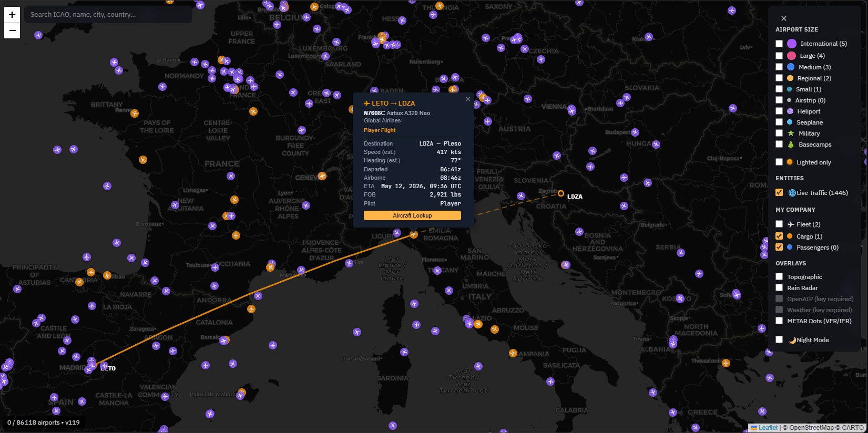
Task: Enable Military airports checkbox
Action: (779, 133)
